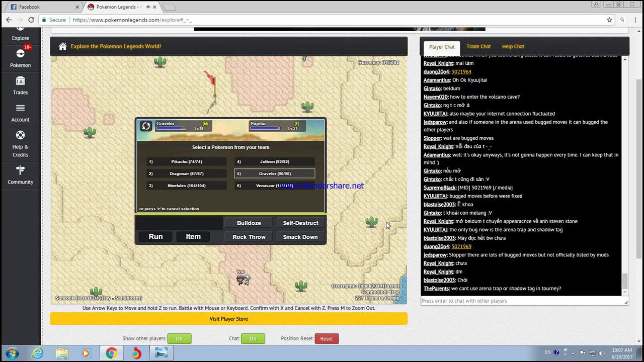Select Venusaur from team slot 6
This screenshot has width=644, height=362.
pos(275,186)
